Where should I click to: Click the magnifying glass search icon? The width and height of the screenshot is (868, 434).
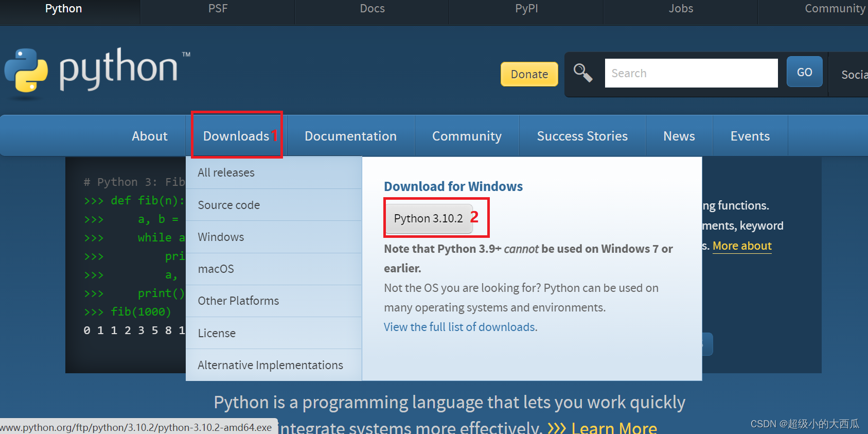click(x=583, y=73)
